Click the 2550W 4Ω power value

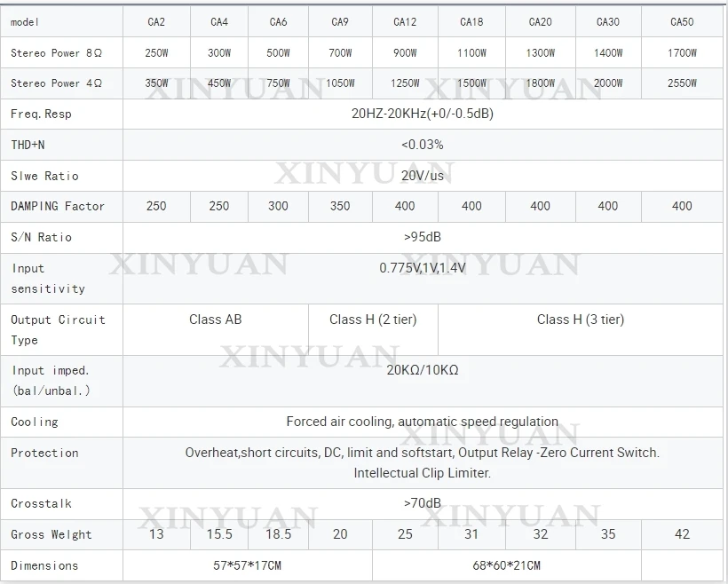(682, 83)
